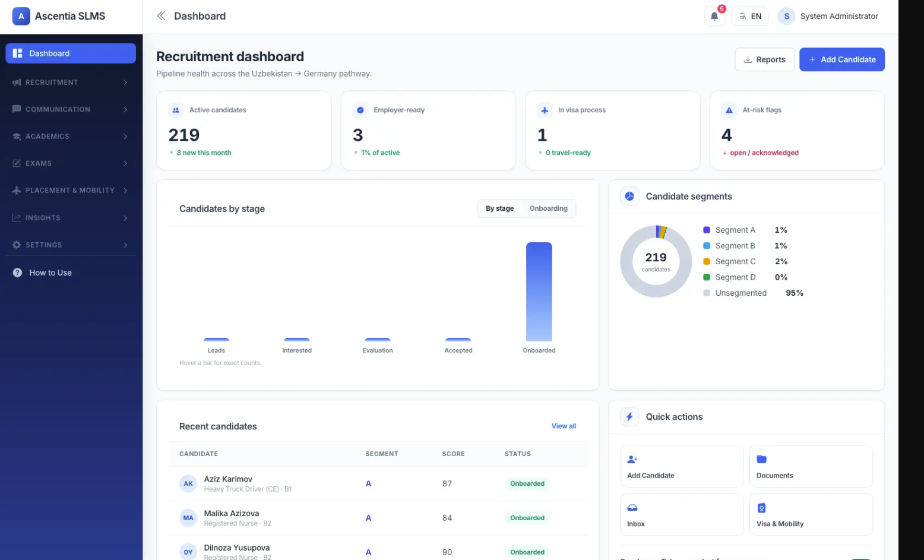This screenshot has width=924, height=560.
Task: Click the Documents folder quick action
Action: 811,466
